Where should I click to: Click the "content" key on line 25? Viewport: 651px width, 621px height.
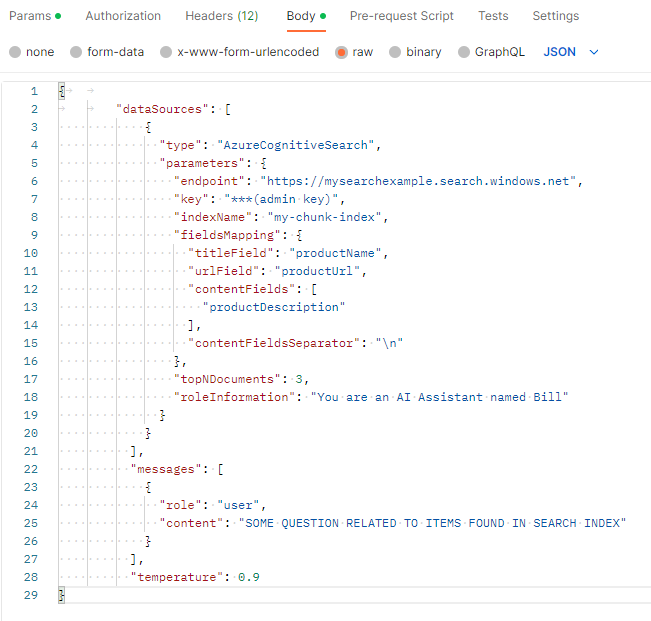tap(191, 523)
